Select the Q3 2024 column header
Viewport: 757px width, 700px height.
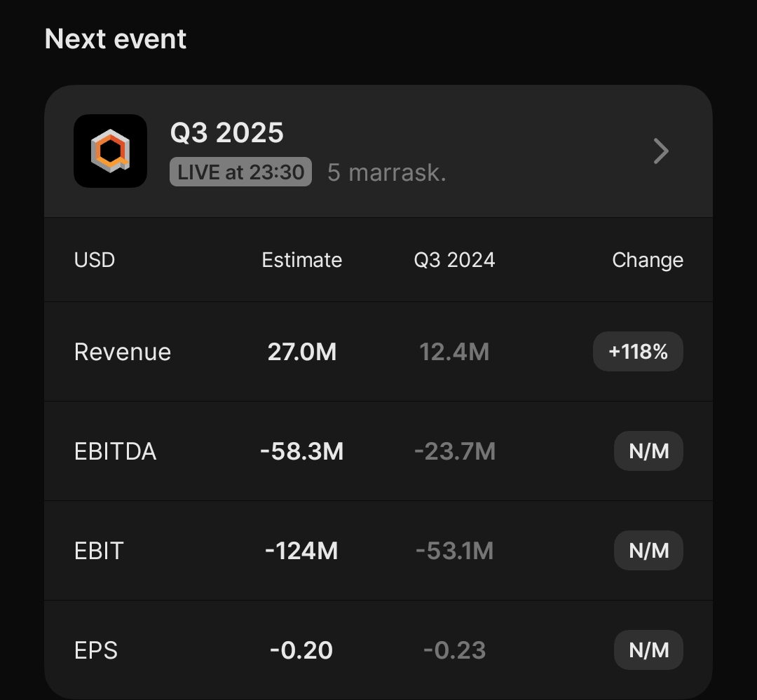tap(454, 260)
